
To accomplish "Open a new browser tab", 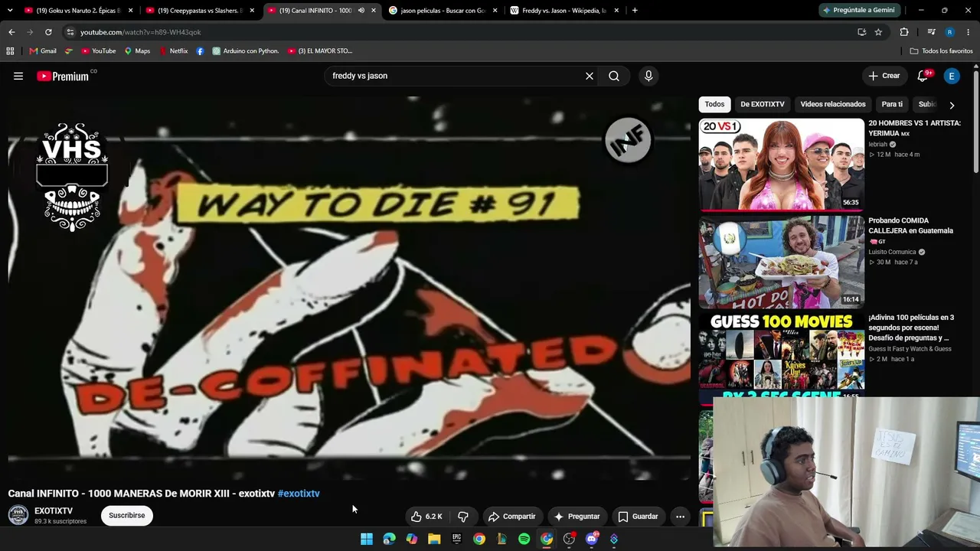I will 635,11.
